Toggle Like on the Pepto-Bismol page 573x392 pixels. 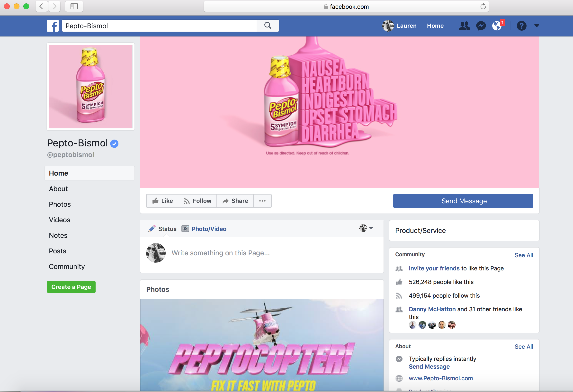point(162,201)
